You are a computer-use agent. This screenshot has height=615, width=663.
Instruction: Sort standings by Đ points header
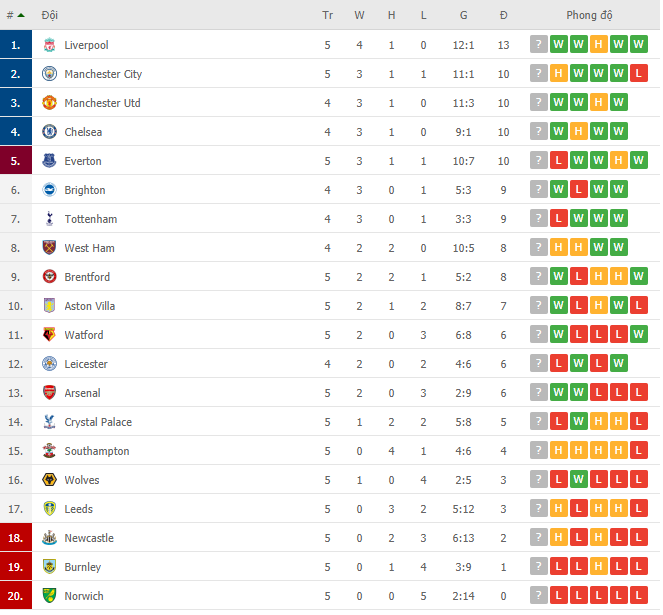(x=503, y=15)
